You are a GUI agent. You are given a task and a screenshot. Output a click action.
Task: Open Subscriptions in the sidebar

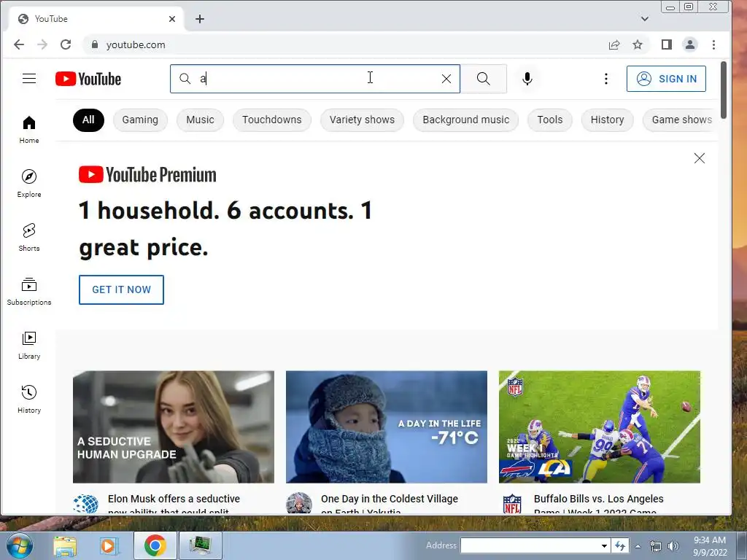tap(29, 291)
